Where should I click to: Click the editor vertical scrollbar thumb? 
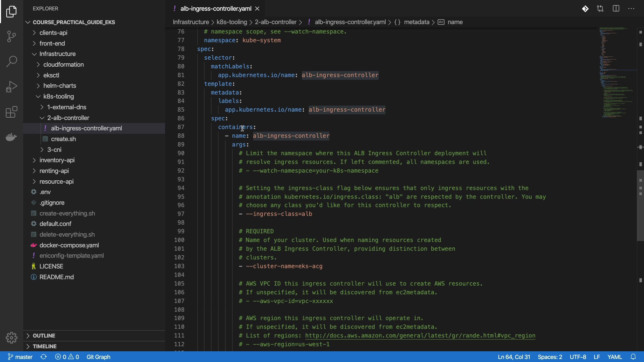coord(640,205)
